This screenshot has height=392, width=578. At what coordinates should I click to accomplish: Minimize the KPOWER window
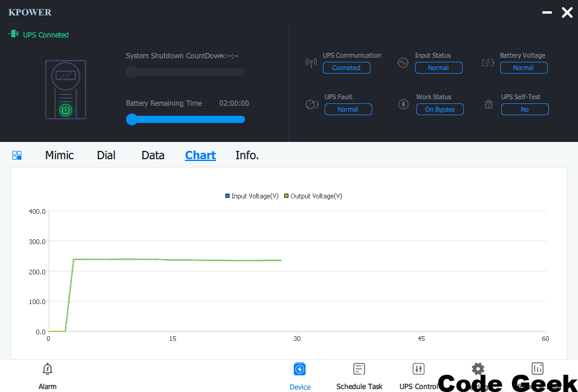point(547,12)
